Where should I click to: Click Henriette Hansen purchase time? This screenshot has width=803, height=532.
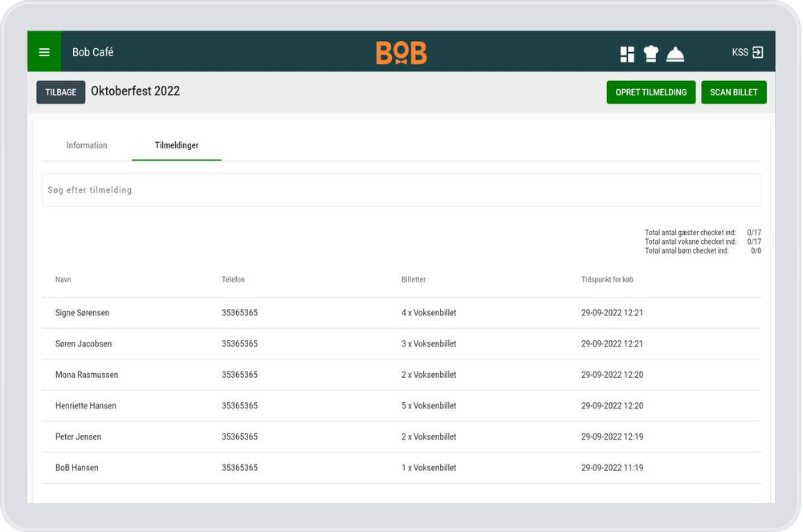[x=612, y=406]
